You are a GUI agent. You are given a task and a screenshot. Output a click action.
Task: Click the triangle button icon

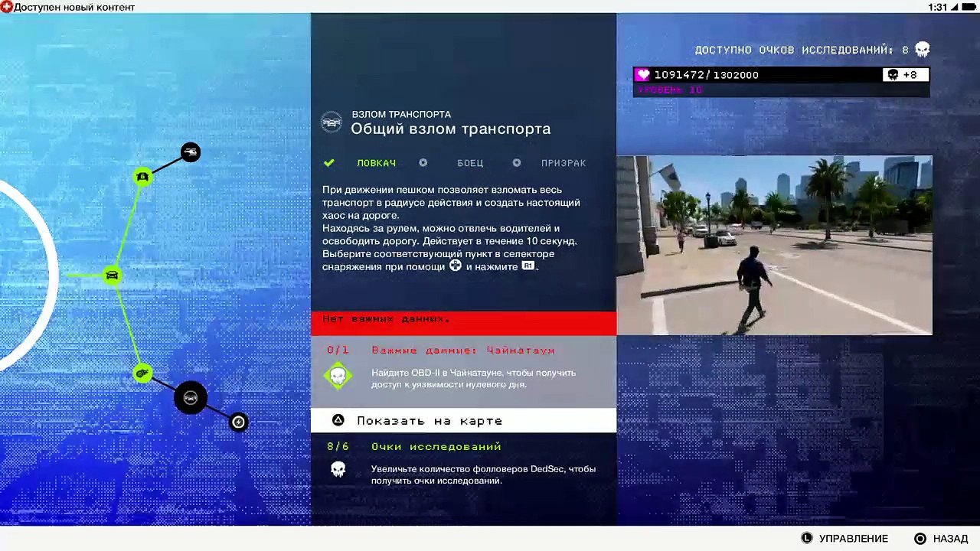click(x=338, y=420)
